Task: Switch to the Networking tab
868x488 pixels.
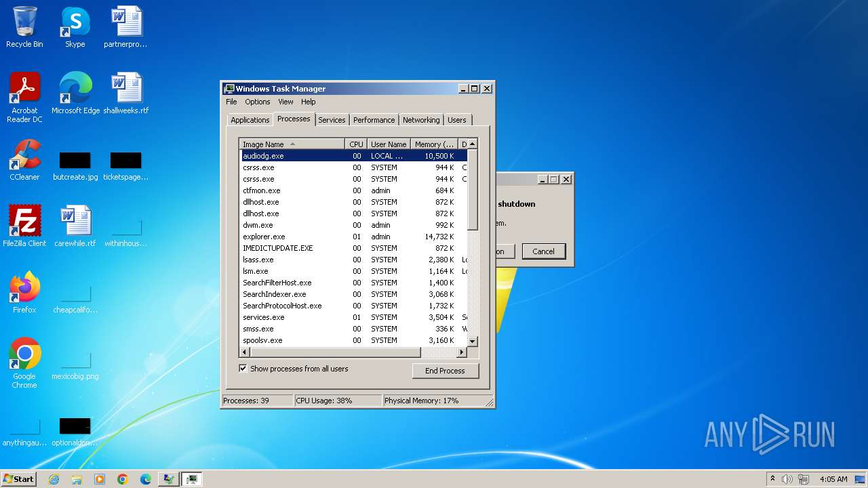Action: 421,120
